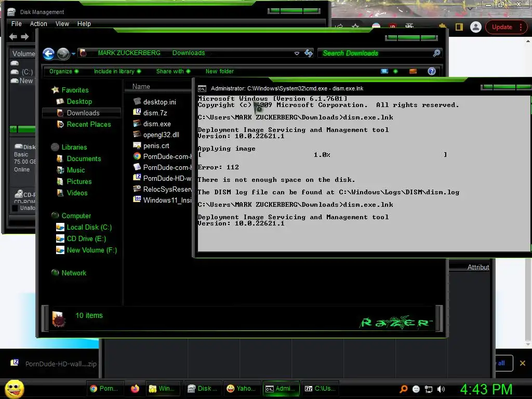Screen dimensions: 532x399
Task: Open the downloaded wall....zip item in Chrome
Action: 54,364
